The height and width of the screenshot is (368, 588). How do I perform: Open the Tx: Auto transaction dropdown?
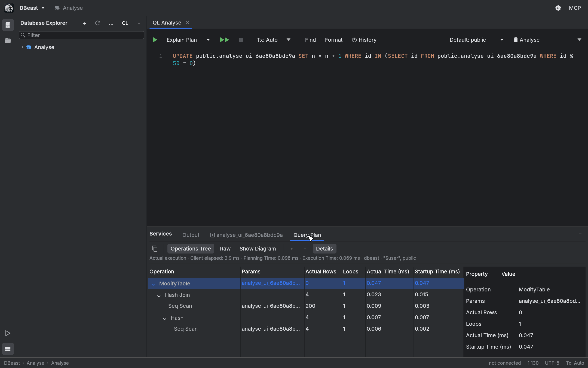pos(274,40)
